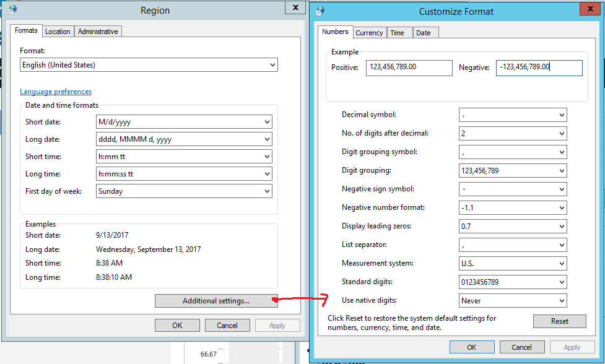Screen dimensions: 605x364
Task: Click OK in Customize Format dialog
Action: tap(471, 347)
